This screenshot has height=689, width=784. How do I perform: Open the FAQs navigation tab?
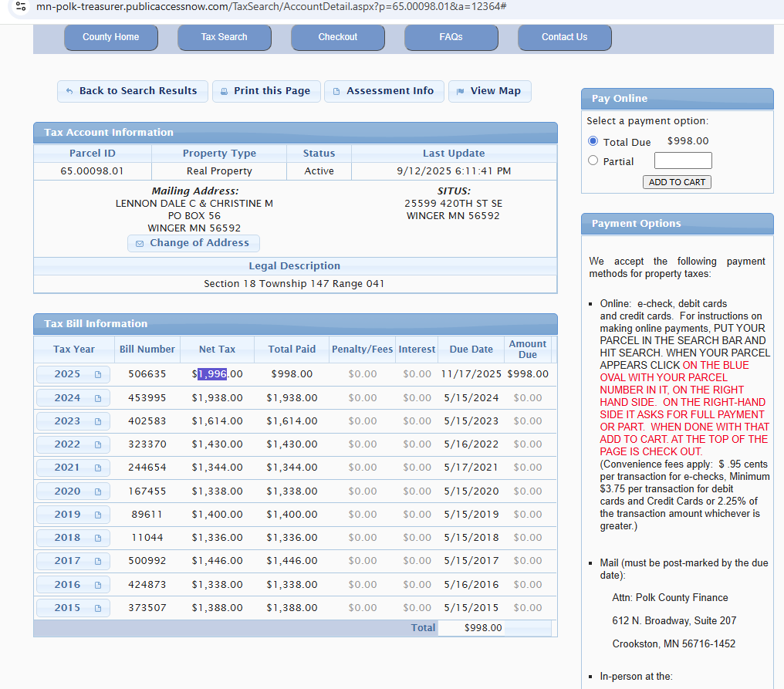click(x=451, y=37)
